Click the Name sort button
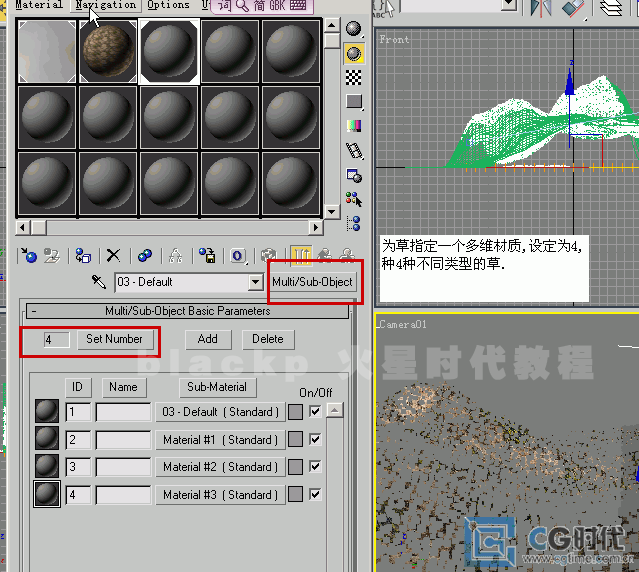Screen dimensions: 639x572 (x=123, y=387)
